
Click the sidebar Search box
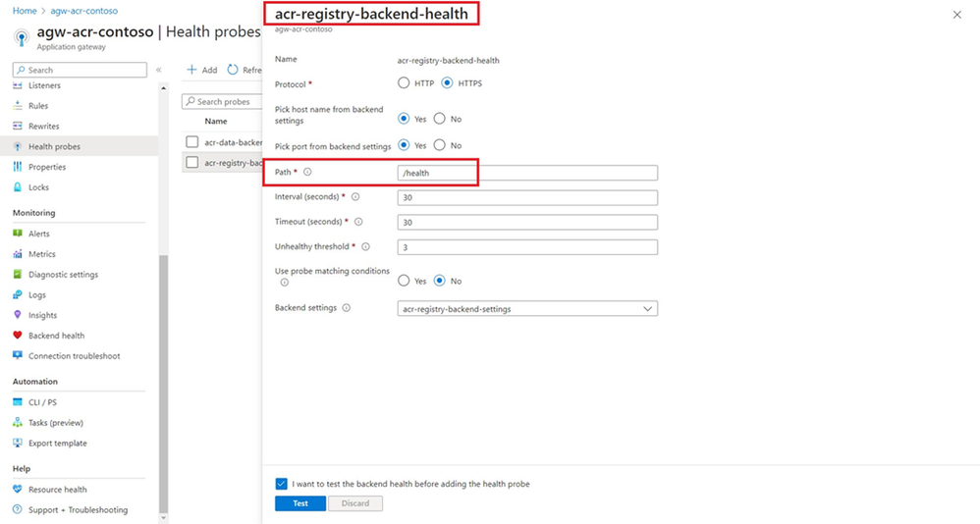tap(80, 70)
